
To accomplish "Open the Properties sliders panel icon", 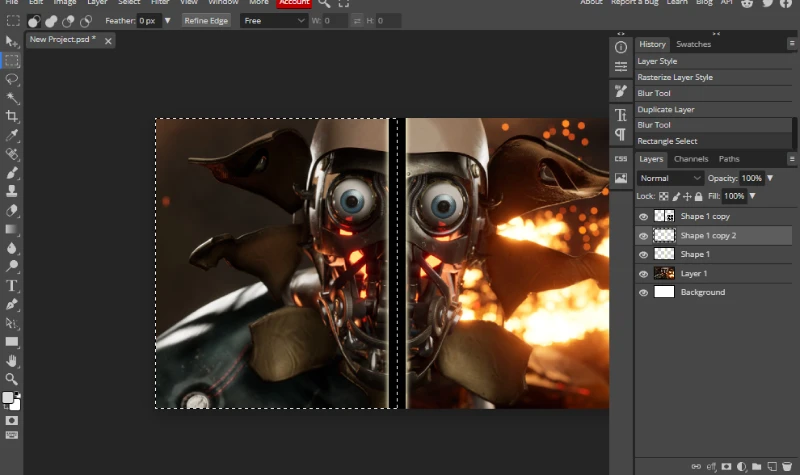I will 621,67.
